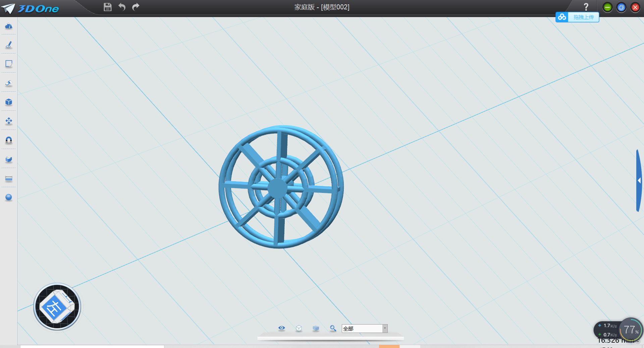Select the measure distance ruler tool
Image resolution: width=644 pixels, height=348 pixels.
(x=9, y=179)
